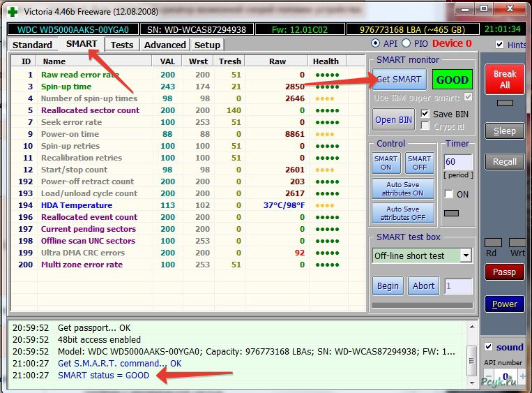Click the SMART status = GOOD log line
This screenshot has width=532, height=393.
click(103, 376)
